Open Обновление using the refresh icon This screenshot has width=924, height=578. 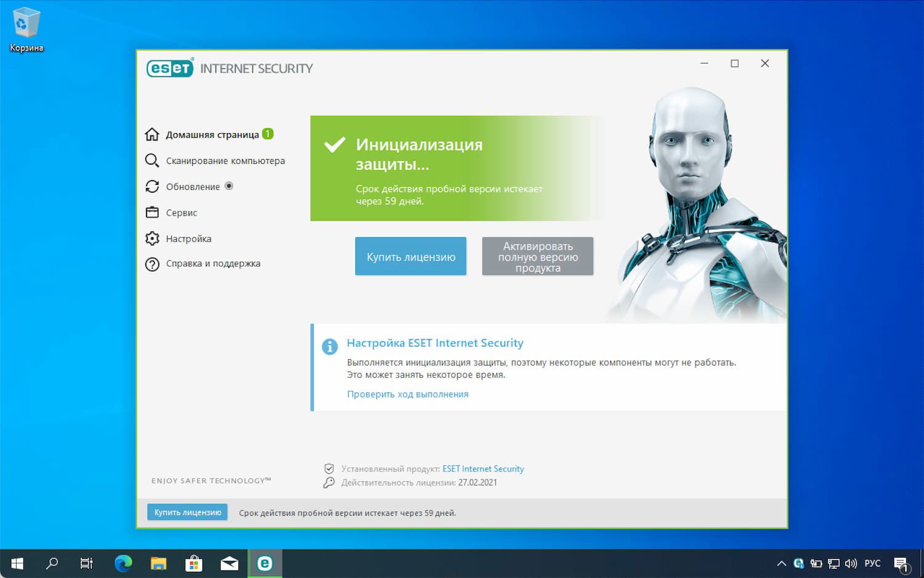152,186
